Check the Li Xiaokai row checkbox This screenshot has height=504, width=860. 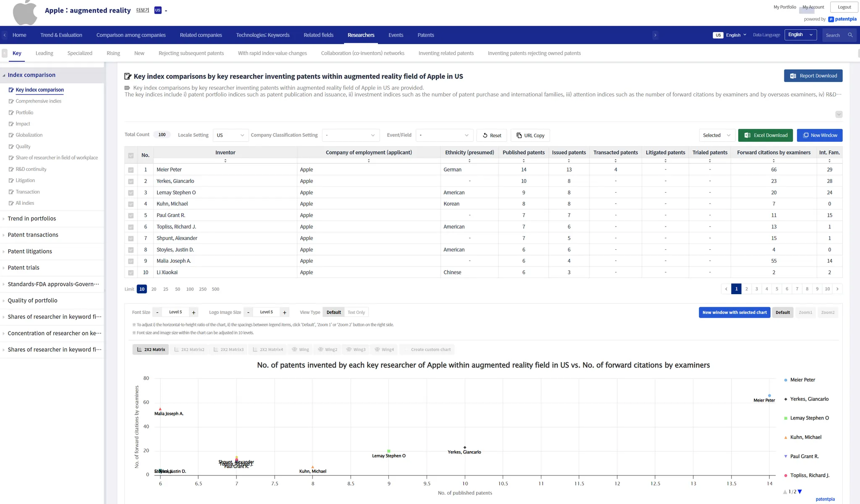click(x=131, y=273)
